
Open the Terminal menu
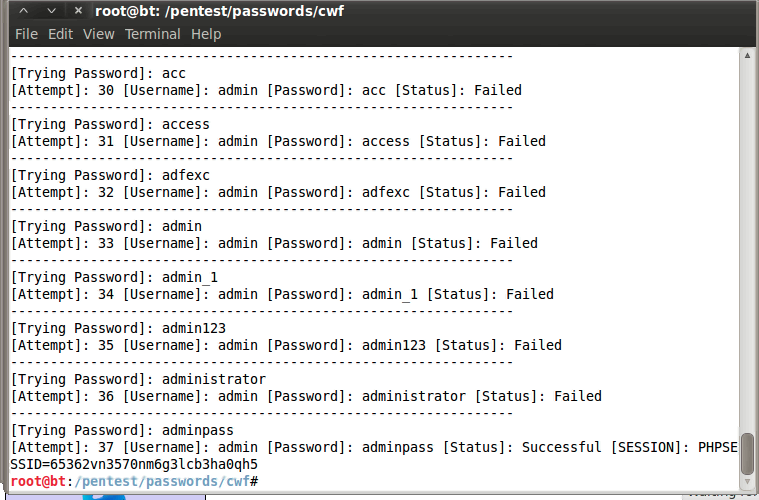(152, 34)
